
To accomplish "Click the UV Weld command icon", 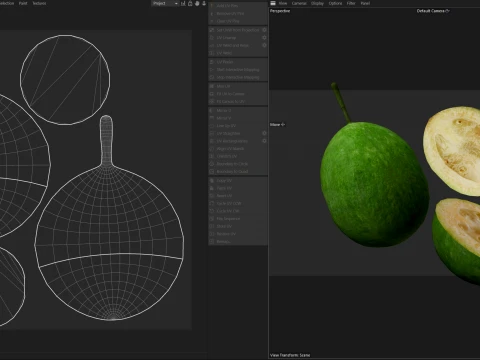I will [211, 53].
